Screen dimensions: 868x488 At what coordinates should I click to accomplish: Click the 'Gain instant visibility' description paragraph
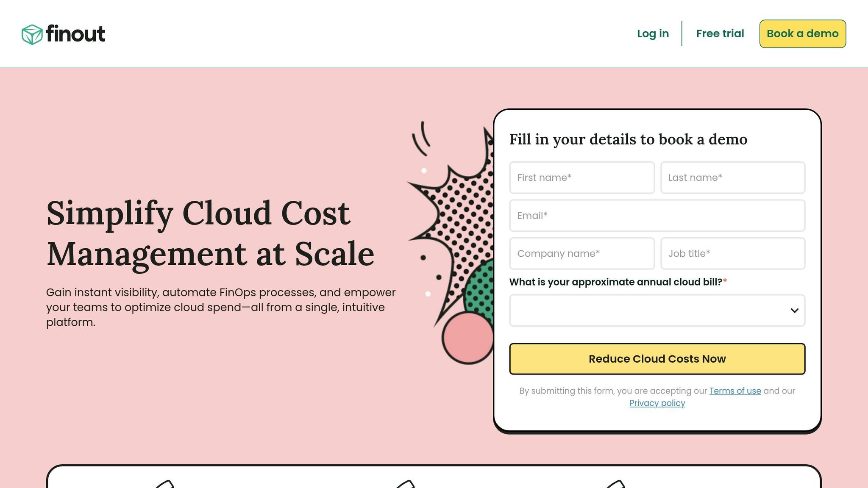(x=221, y=307)
